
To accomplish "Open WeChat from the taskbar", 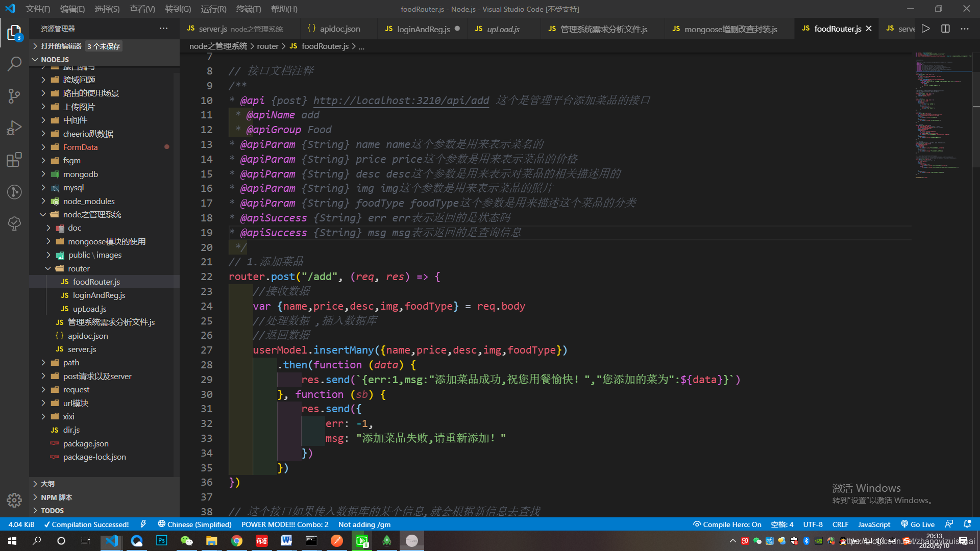I will tap(186, 541).
